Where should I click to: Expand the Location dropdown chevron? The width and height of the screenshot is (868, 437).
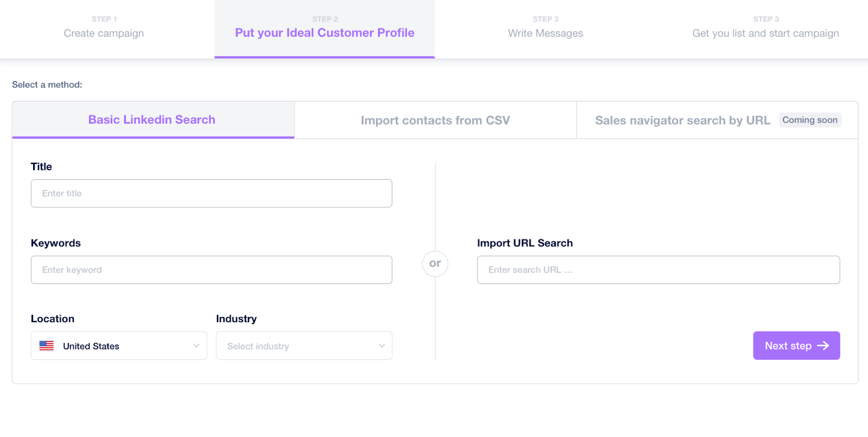[196, 346]
